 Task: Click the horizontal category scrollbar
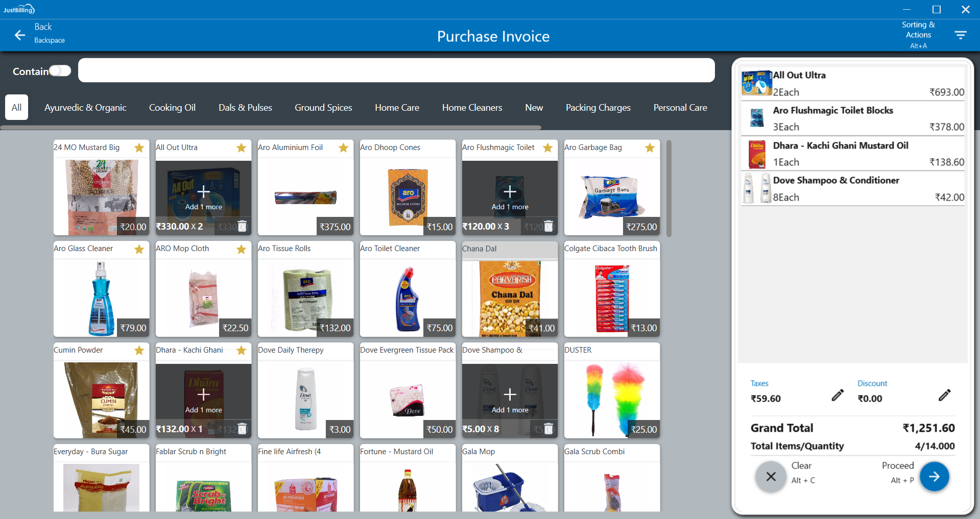point(271,128)
